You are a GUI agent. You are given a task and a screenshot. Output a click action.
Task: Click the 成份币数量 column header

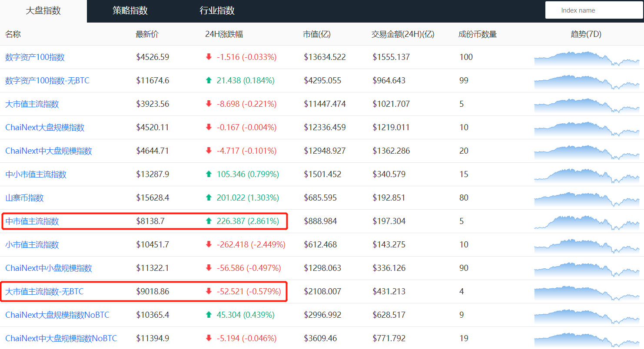point(478,34)
